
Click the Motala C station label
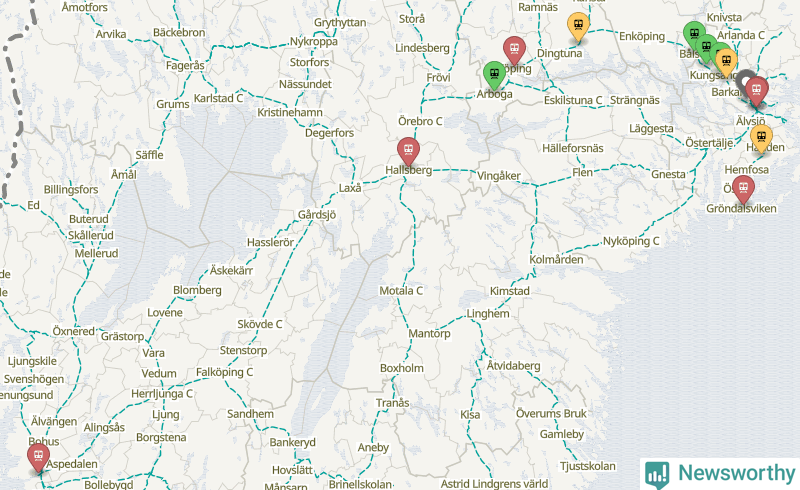[x=401, y=290]
